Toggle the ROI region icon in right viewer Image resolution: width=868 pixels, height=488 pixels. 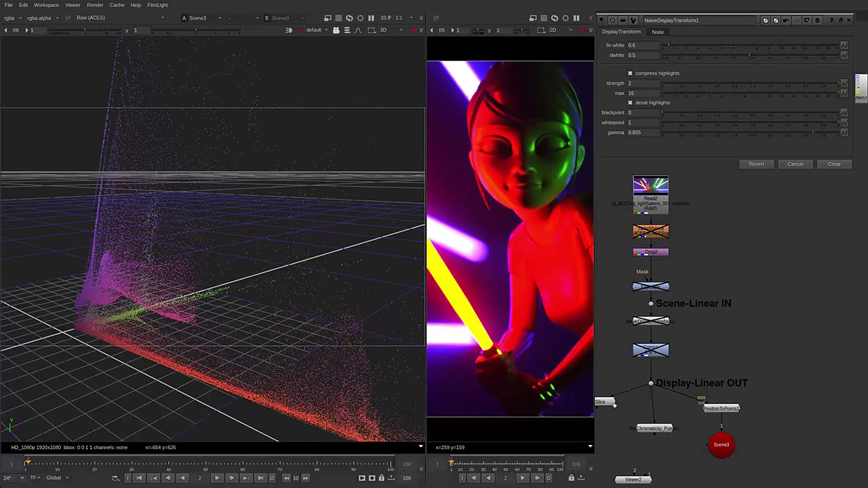[x=541, y=30]
